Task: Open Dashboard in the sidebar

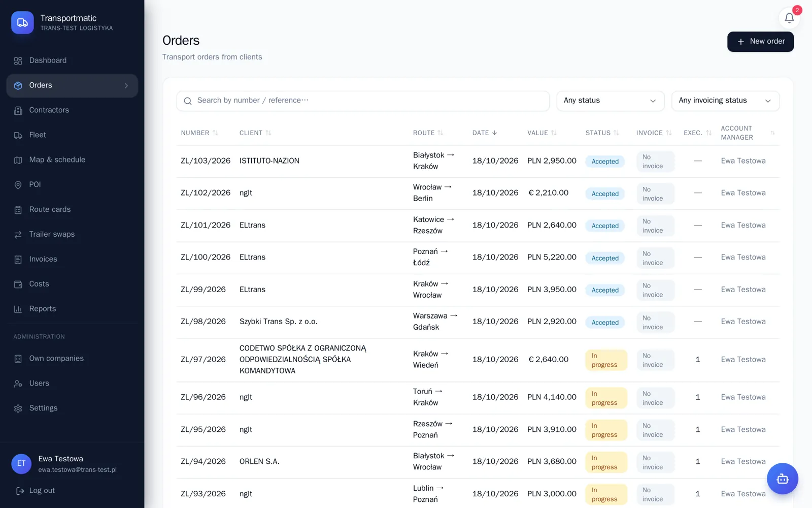Action: click(x=72, y=60)
